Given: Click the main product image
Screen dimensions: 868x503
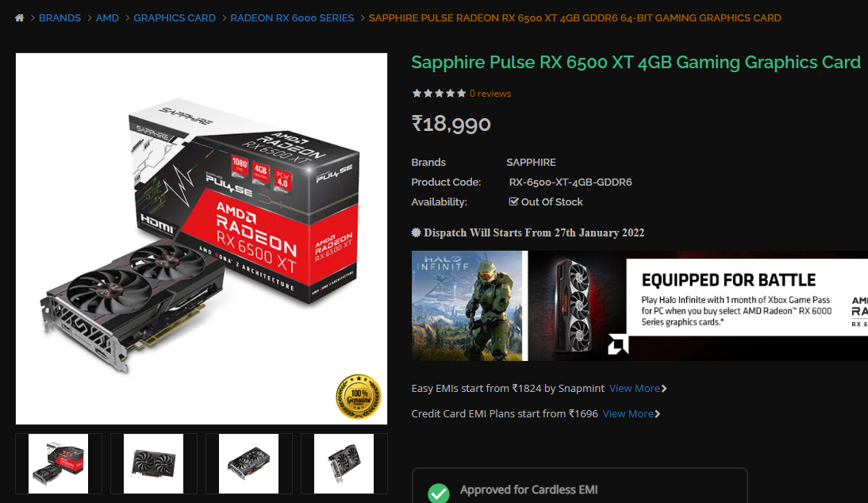Looking at the screenshot, I should click(x=202, y=239).
